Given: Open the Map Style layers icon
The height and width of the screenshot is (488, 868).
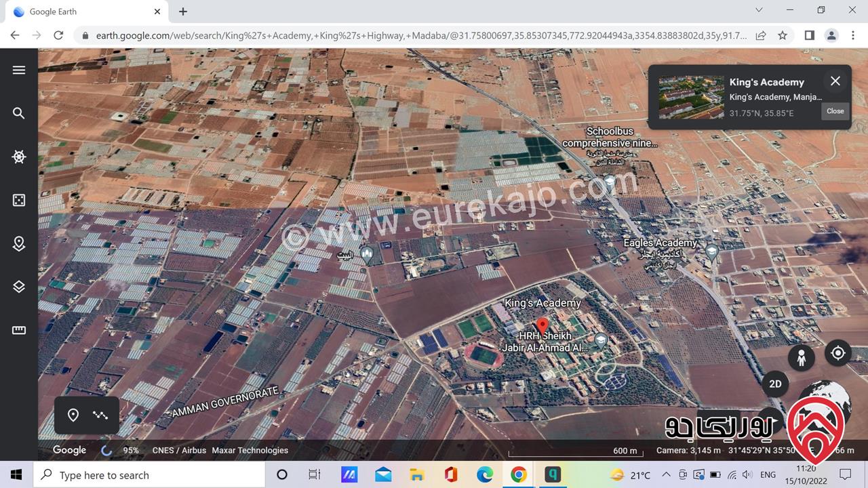Looking at the screenshot, I should (19, 287).
